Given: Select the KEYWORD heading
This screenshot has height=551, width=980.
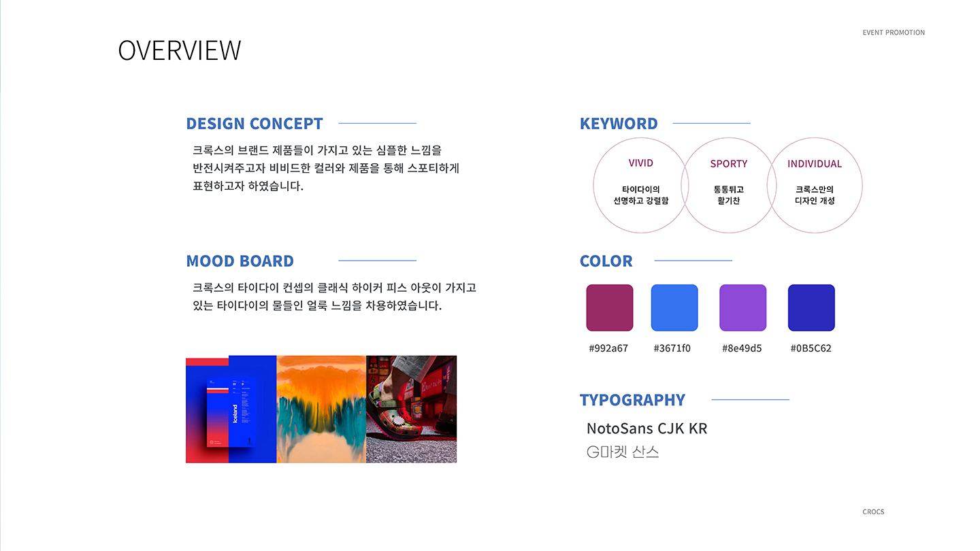Looking at the screenshot, I should [x=619, y=123].
